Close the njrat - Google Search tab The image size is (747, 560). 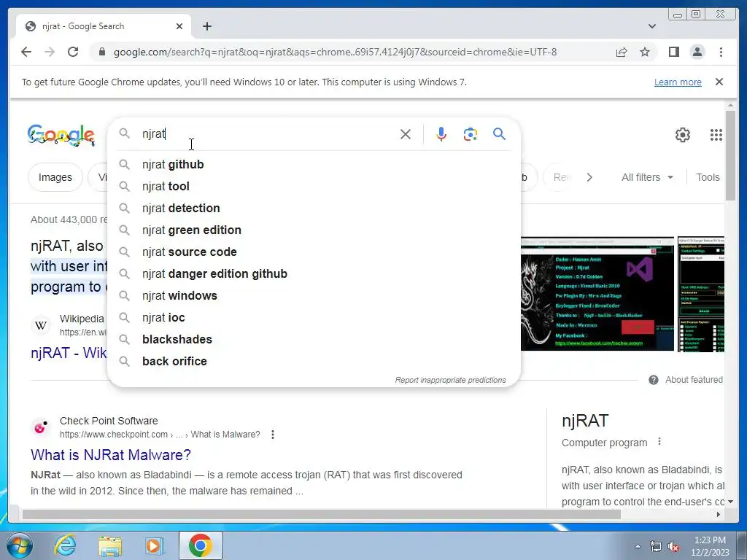pyautogui.click(x=179, y=26)
